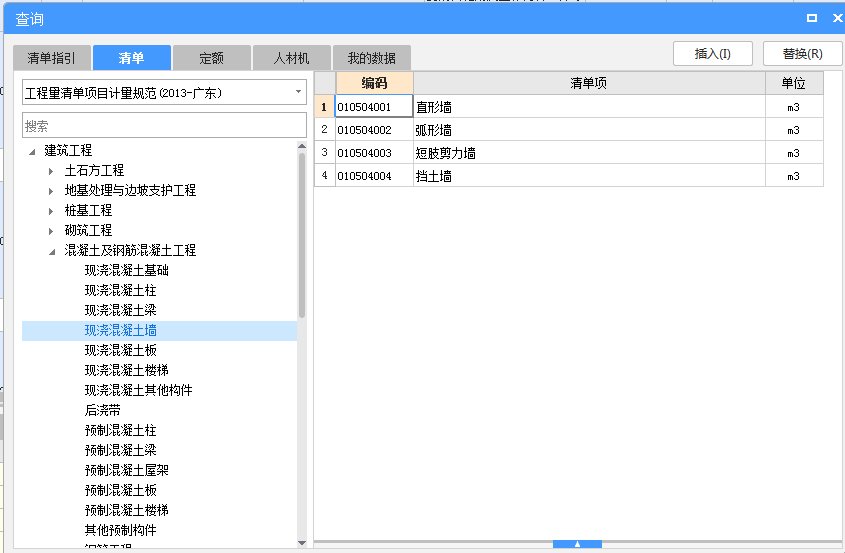The height and width of the screenshot is (553, 845).
Task: Select code cell 010504004
Action: [374, 176]
